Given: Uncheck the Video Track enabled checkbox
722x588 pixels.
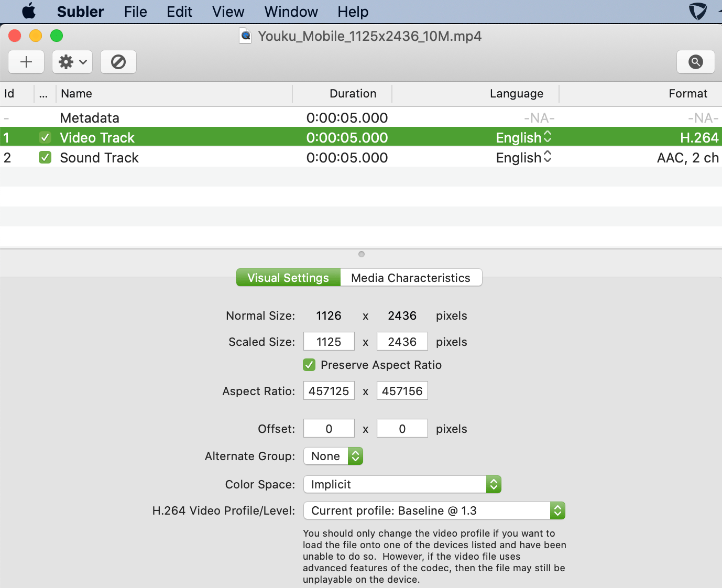Looking at the screenshot, I should (45, 137).
